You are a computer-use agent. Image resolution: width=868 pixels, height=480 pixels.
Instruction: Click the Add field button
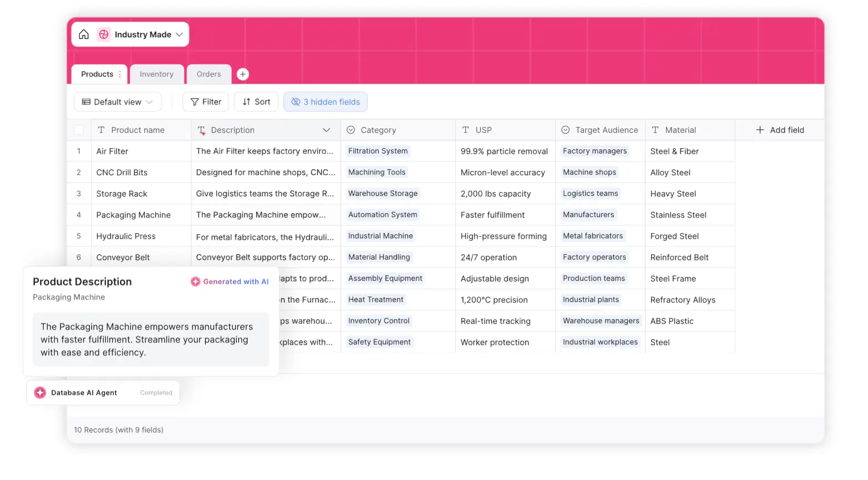click(x=780, y=130)
